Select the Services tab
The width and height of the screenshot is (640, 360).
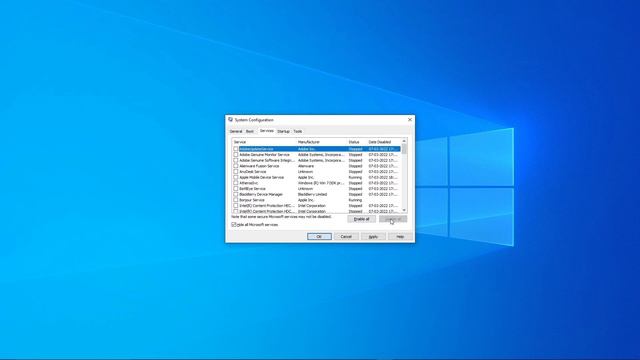pyautogui.click(x=267, y=131)
